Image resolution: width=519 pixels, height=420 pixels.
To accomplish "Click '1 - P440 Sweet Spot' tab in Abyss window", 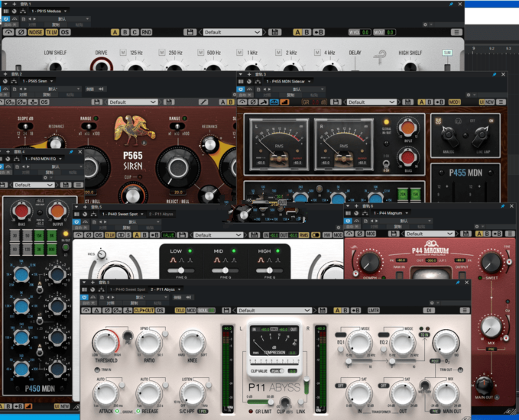I will point(127,289).
